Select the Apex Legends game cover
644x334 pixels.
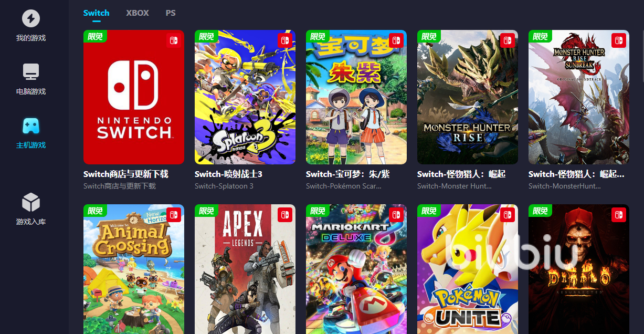245,269
